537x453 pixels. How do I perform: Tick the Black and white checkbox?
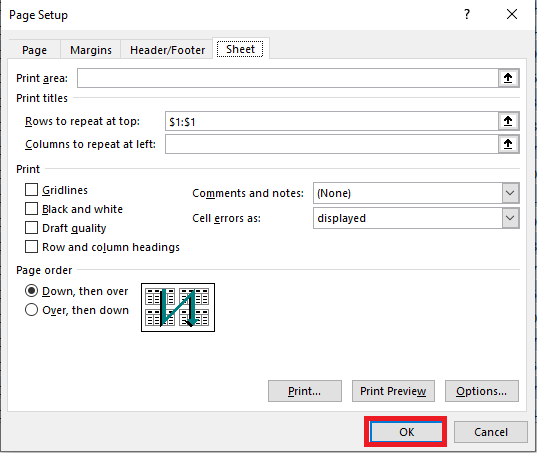[x=32, y=209]
